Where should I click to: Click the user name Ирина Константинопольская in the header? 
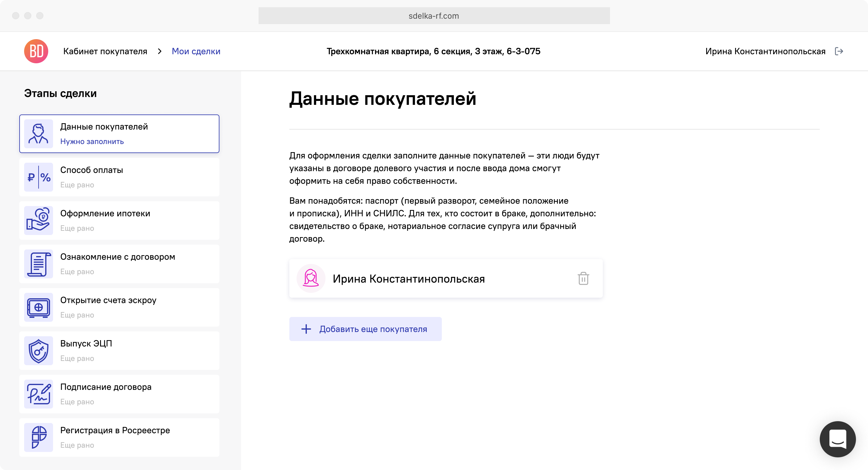765,51
